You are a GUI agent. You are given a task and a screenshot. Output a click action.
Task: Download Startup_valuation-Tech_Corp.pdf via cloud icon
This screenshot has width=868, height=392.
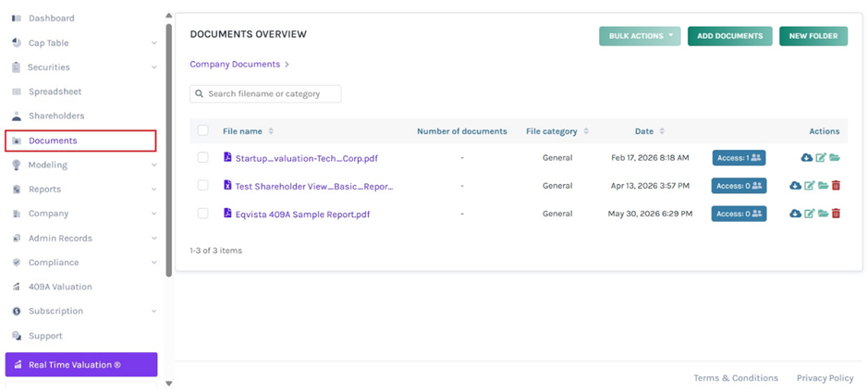pos(807,158)
